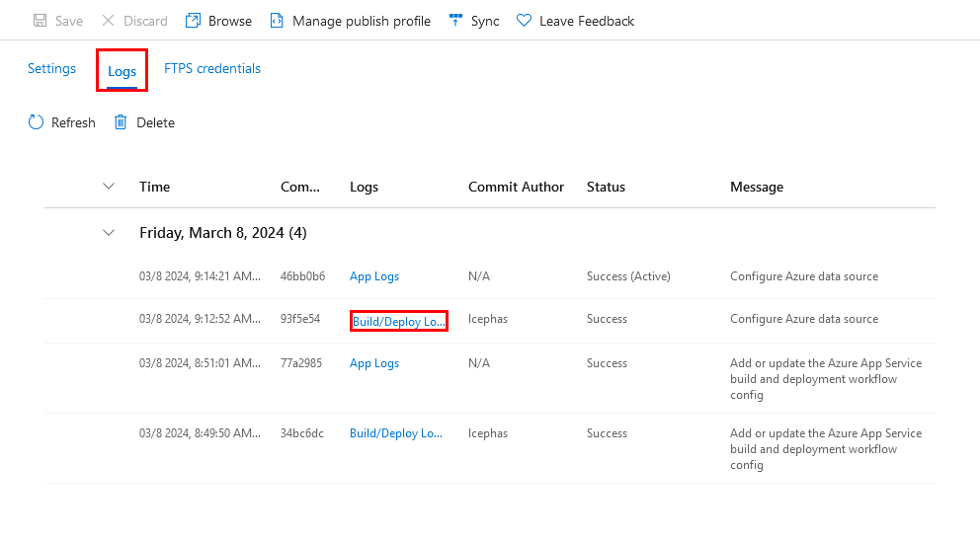The image size is (980, 541).
Task: Click the Delete trash can icon
Action: [x=121, y=122]
